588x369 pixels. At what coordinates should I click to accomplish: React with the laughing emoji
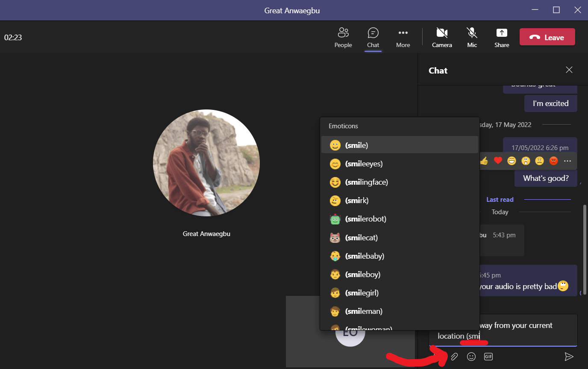click(512, 160)
